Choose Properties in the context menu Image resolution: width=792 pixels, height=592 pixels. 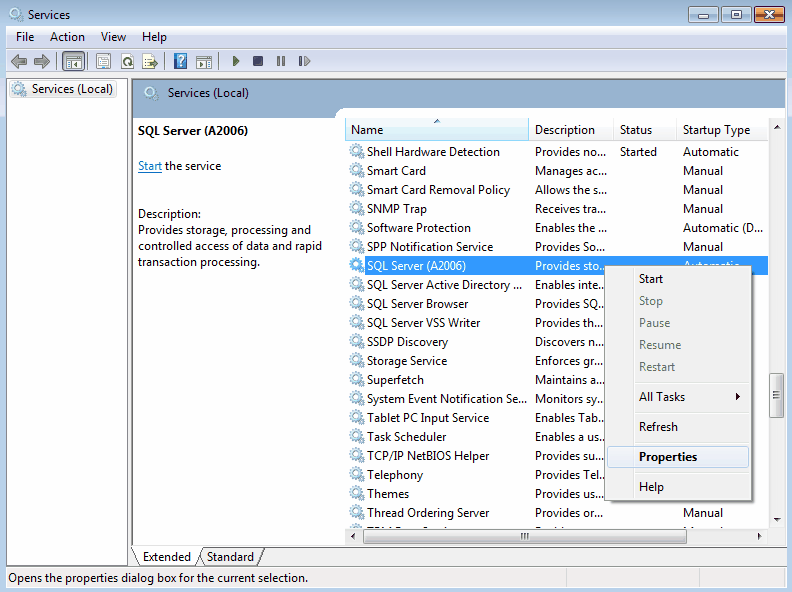(677, 457)
